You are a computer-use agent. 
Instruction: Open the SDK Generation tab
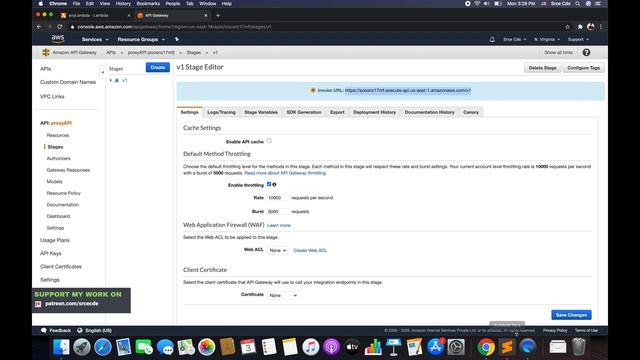pyautogui.click(x=304, y=112)
